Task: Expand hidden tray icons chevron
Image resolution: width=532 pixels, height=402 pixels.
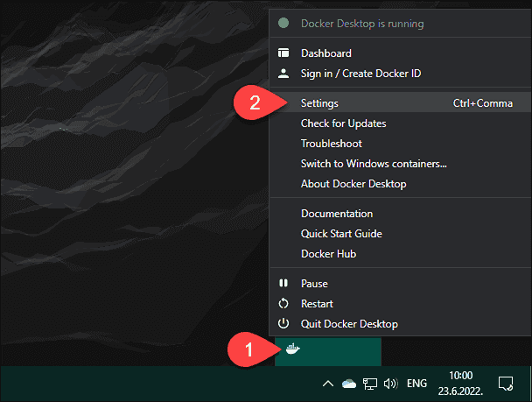Action: coord(328,384)
